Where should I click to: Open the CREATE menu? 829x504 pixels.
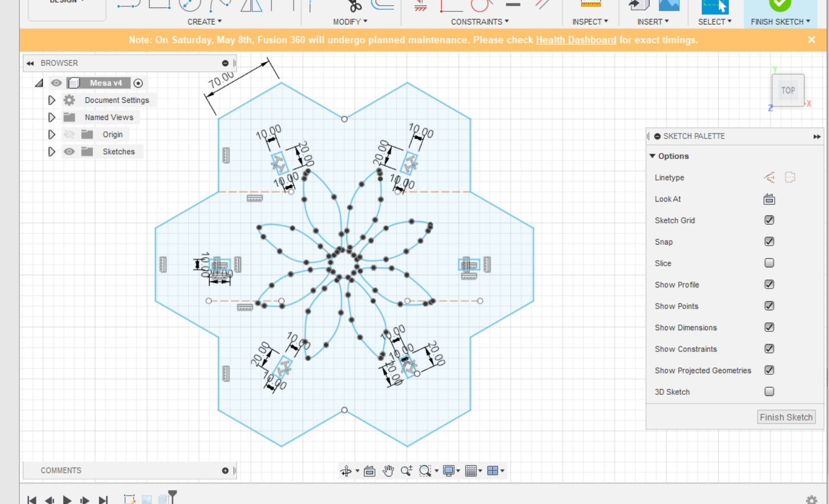[205, 22]
